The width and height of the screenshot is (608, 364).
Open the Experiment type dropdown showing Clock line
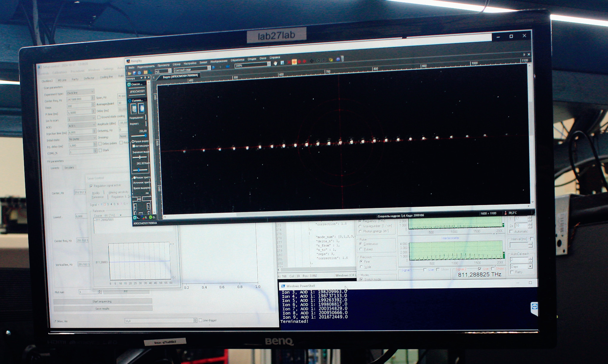click(80, 93)
